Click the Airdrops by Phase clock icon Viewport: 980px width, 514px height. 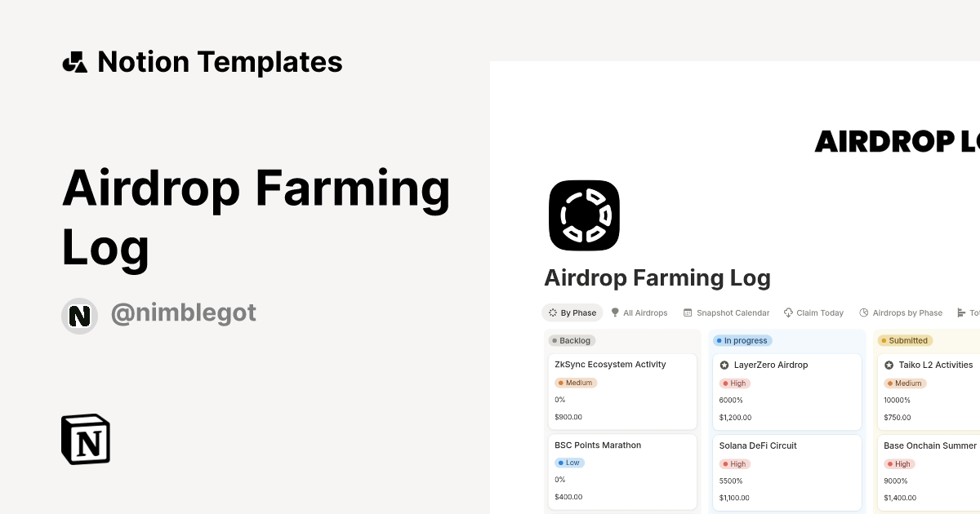tap(862, 312)
